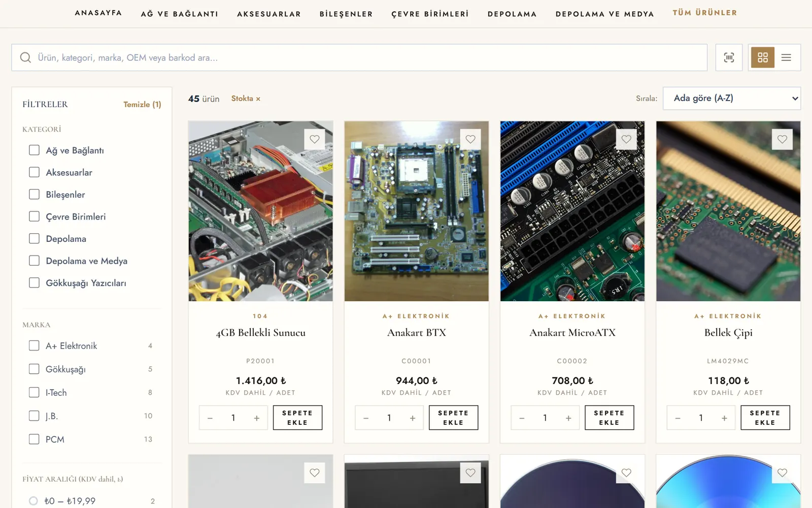The height and width of the screenshot is (508, 812).
Task: Remove the Stokta filter chip
Action: tap(258, 99)
